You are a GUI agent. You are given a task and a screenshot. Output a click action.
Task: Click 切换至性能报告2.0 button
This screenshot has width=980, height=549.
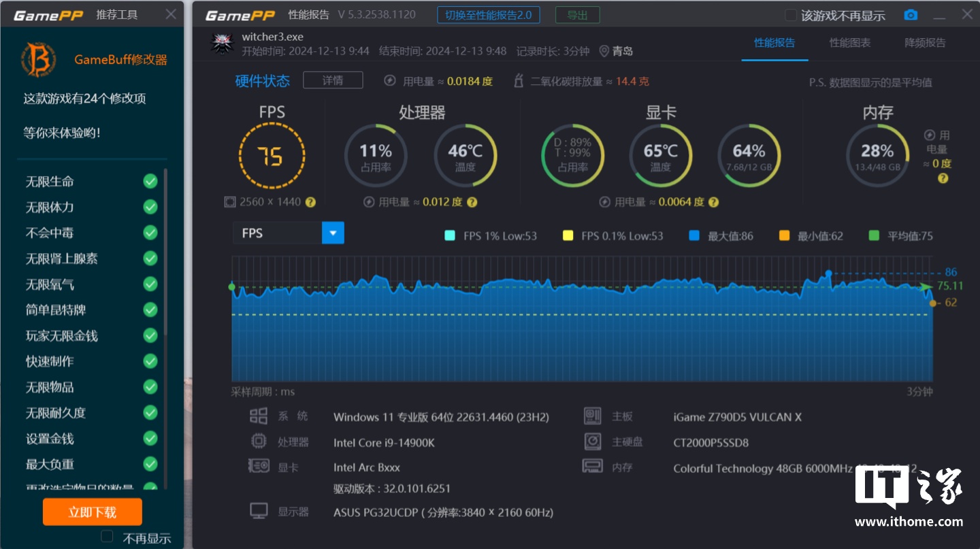tap(489, 15)
